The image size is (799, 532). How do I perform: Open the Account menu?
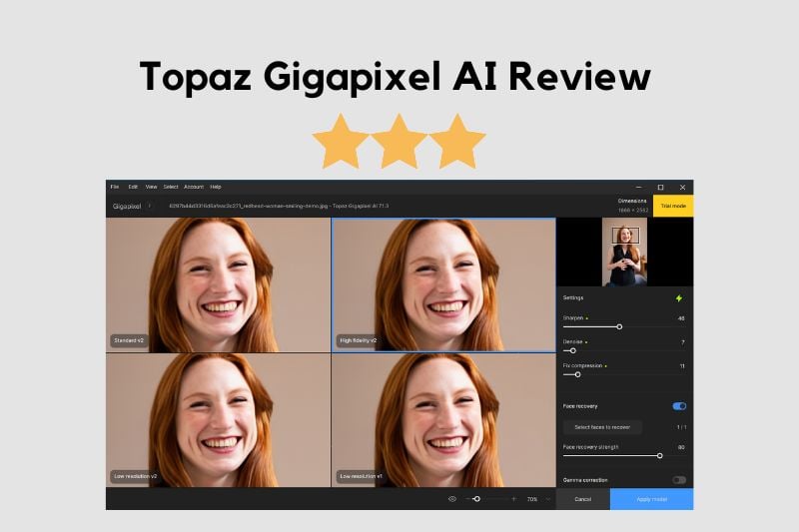[194, 187]
